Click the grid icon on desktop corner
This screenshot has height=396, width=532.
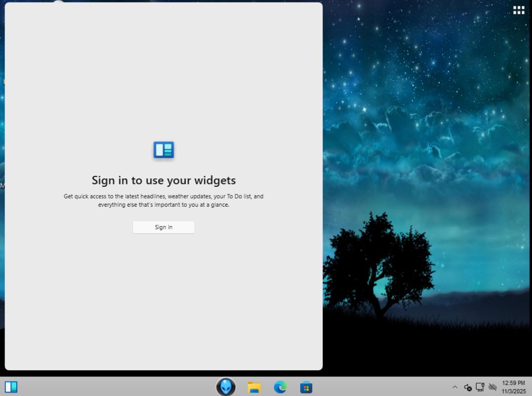(519, 10)
